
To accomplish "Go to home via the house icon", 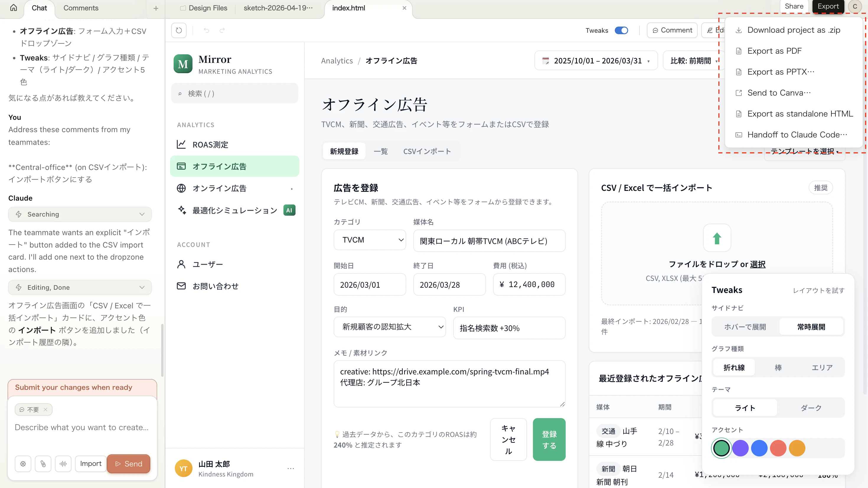I will tap(14, 8).
